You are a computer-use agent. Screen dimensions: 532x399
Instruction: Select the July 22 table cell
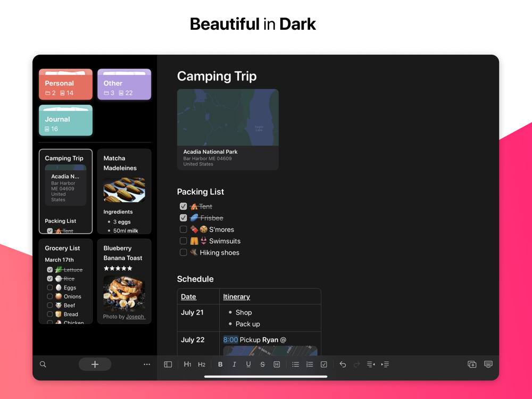[198, 344]
